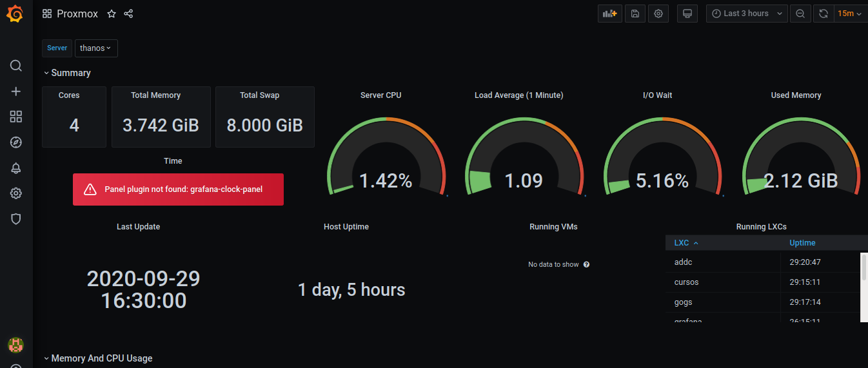
Task: Collapse the Summary row
Action: (68, 73)
